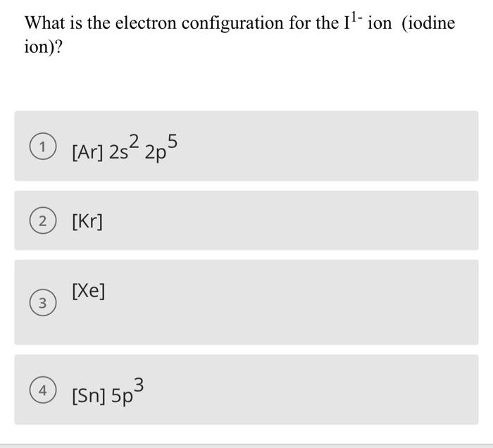Image resolution: width=493 pixels, height=448 pixels.
Task: Select radio option number 2
Action: pyautogui.click(x=43, y=220)
